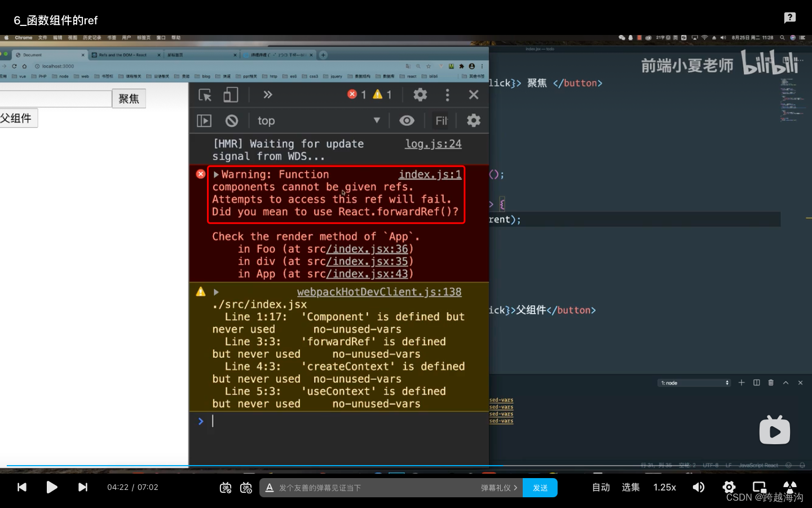Open the 自动 quality selector
The width and height of the screenshot is (812, 508).
(601, 487)
